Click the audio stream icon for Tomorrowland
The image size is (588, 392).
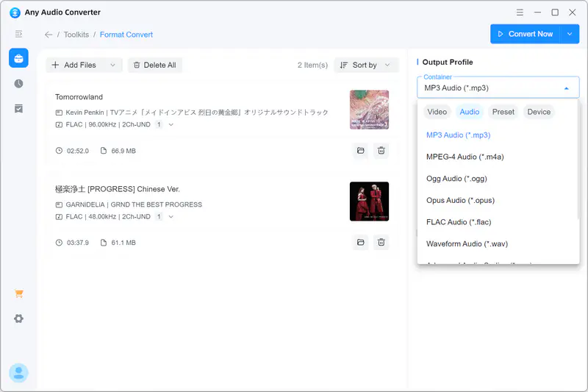(59, 124)
